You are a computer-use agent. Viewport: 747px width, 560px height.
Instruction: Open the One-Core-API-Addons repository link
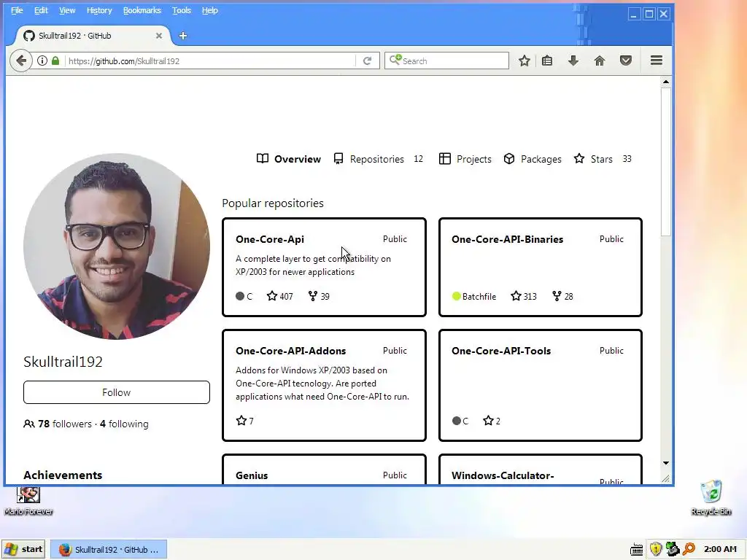290,351
